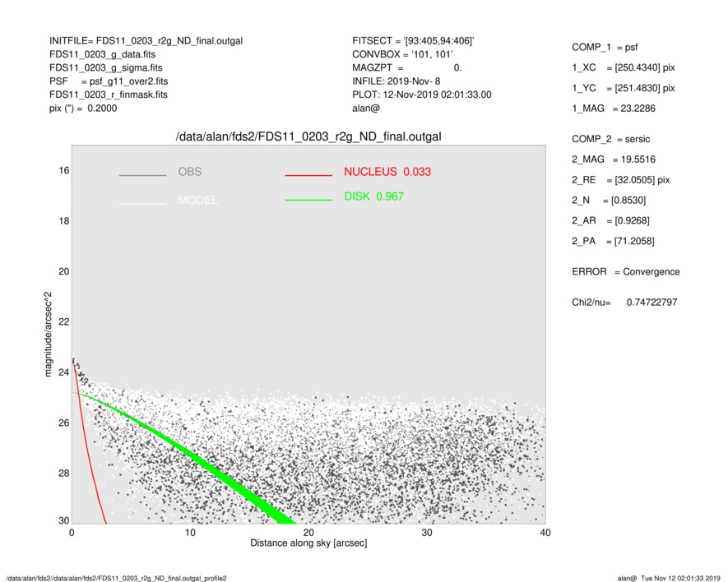The width and height of the screenshot is (728, 582).
Task: Click the white MODEL legend line sample
Action: 142,203
